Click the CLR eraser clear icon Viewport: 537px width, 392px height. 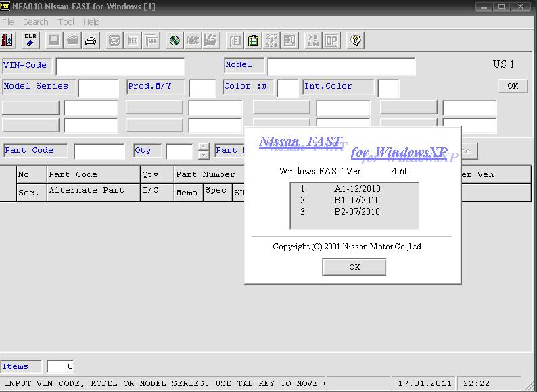click(30, 41)
